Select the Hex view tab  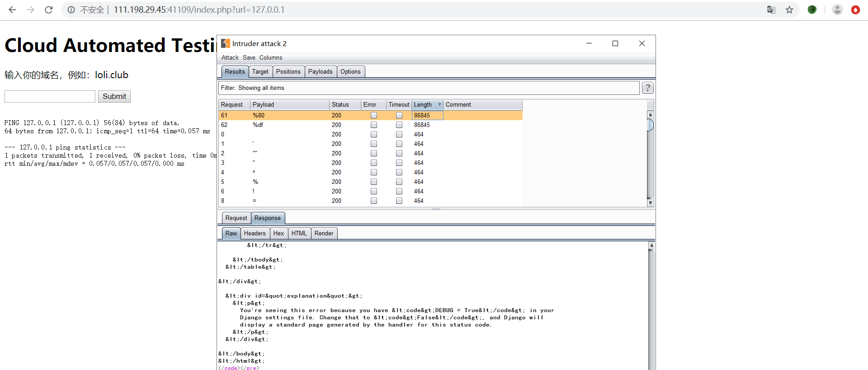click(x=278, y=233)
